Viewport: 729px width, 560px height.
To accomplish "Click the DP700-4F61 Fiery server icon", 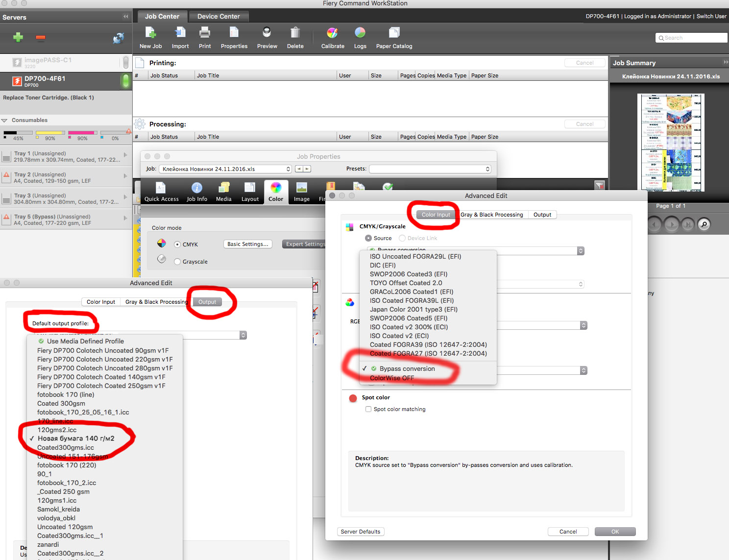I will (17, 81).
